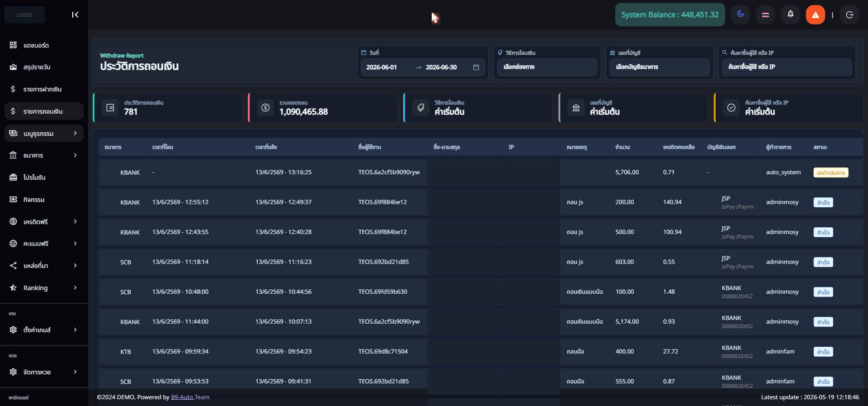
Task: Click the Latest update timestamp
Action: tap(810, 397)
